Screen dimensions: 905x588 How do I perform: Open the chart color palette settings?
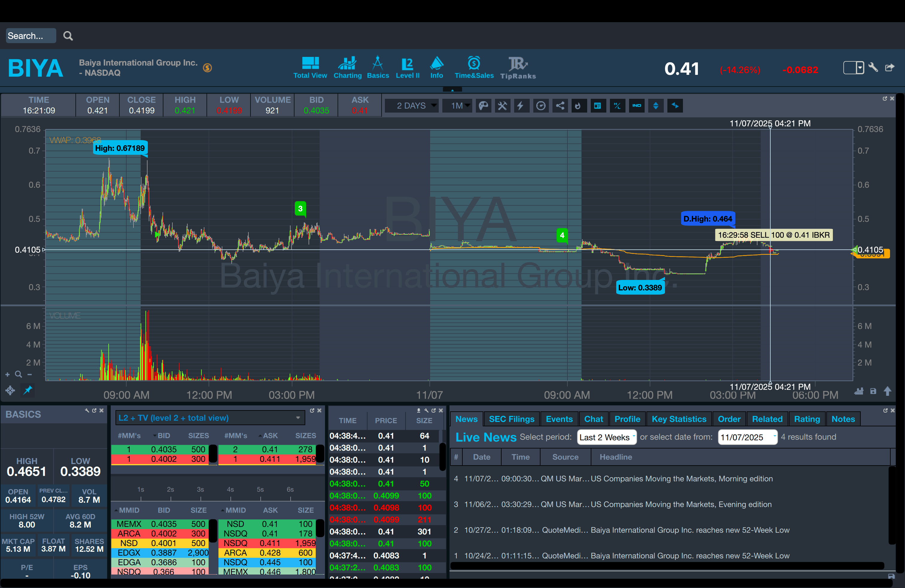click(483, 106)
